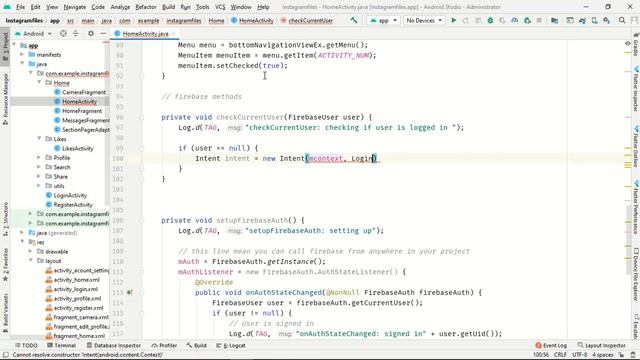This screenshot has width=640, height=360.
Task: Click the UTF-8 encoding in status bar
Action: click(x=580, y=355)
